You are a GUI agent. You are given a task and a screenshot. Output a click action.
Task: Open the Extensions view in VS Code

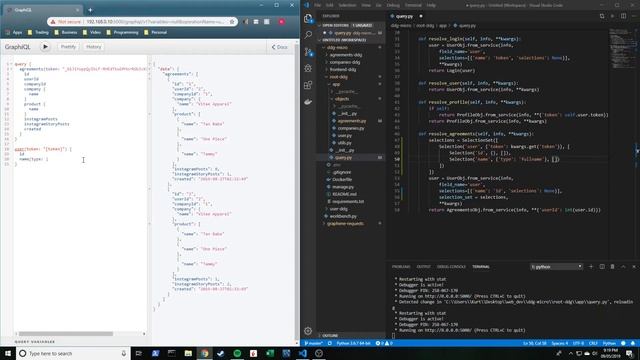pos(308,85)
